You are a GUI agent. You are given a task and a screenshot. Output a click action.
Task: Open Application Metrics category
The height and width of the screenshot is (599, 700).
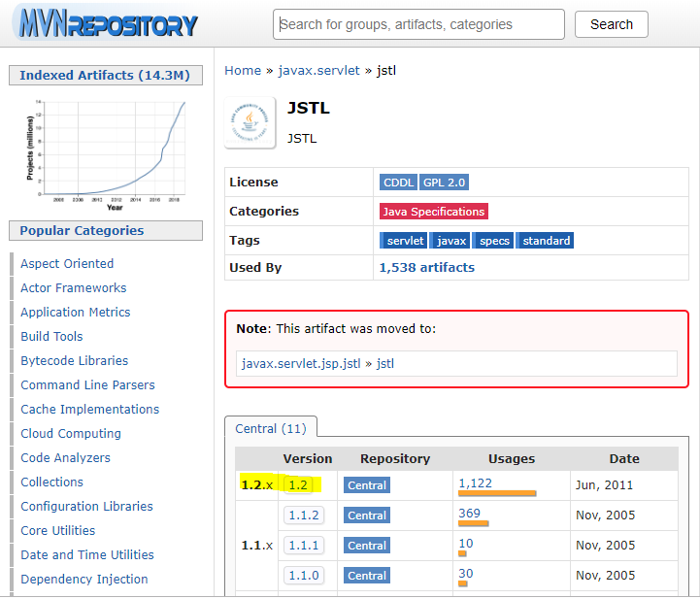coord(76,312)
